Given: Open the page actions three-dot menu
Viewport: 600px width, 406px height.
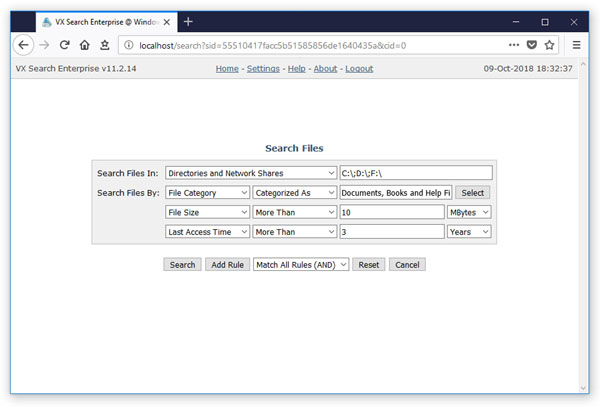Looking at the screenshot, I should pyautogui.click(x=514, y=45).
